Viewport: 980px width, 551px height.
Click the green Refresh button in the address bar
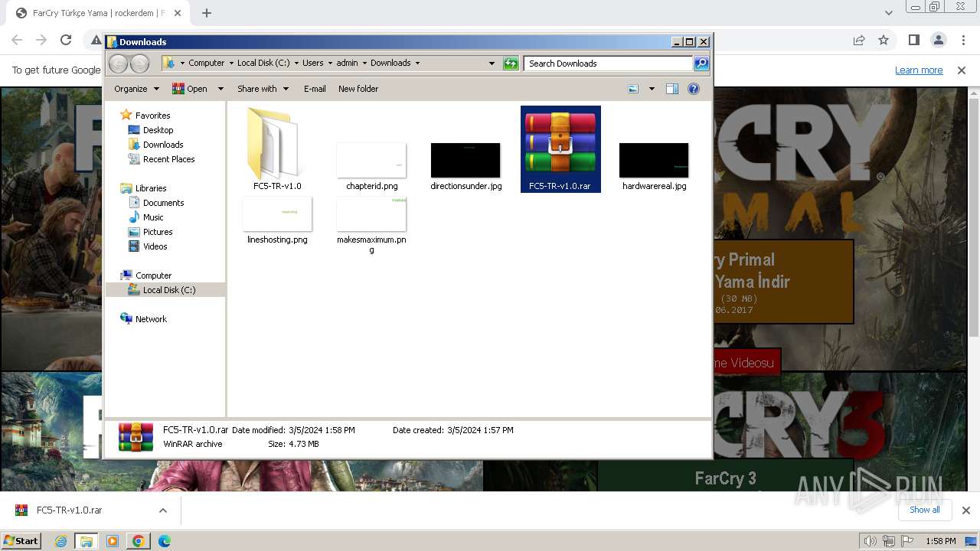[511, 64]
